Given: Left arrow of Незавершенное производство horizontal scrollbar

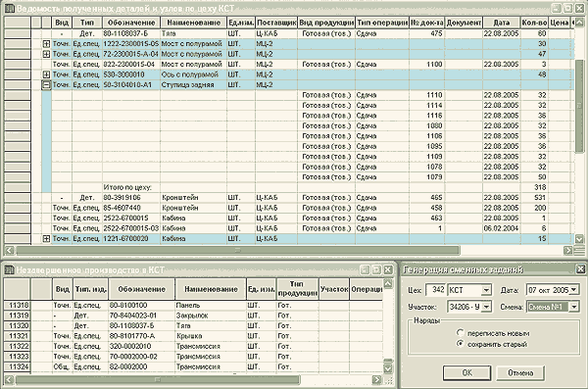Looking at the screenshot, I should pos(10,380).
